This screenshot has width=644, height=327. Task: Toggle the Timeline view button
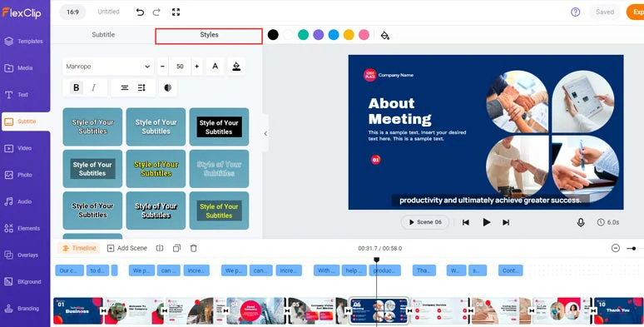(79, 248)
